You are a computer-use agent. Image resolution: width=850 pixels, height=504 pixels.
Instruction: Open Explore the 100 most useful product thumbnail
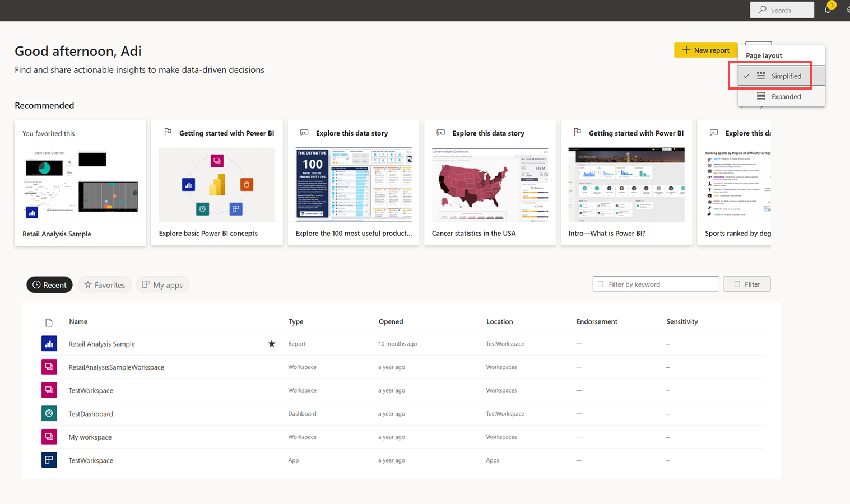pyautogui.click(x=354, y=184)
